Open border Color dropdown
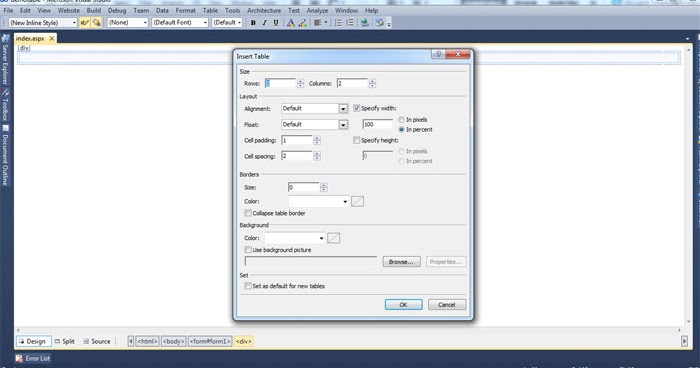The height and width of the screenshot is (368, 700). click(345, 201)
